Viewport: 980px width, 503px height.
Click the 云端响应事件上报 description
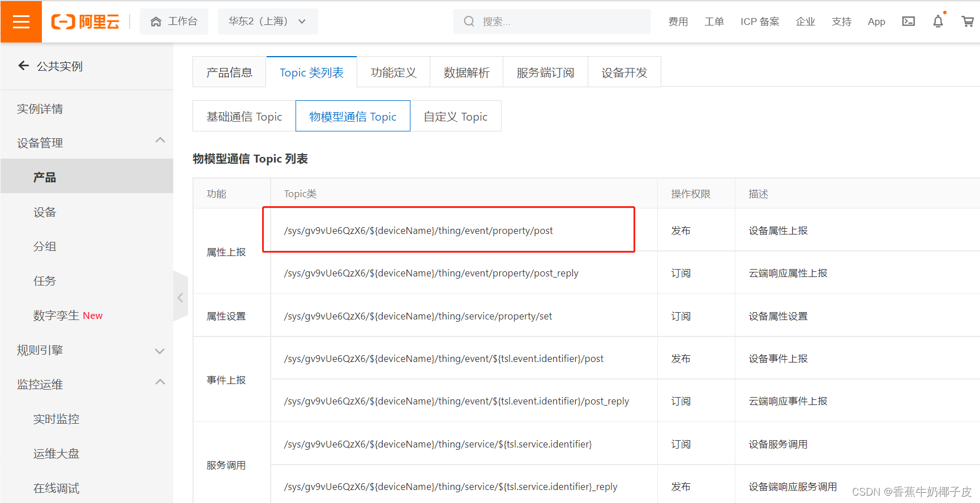[788, 401]
